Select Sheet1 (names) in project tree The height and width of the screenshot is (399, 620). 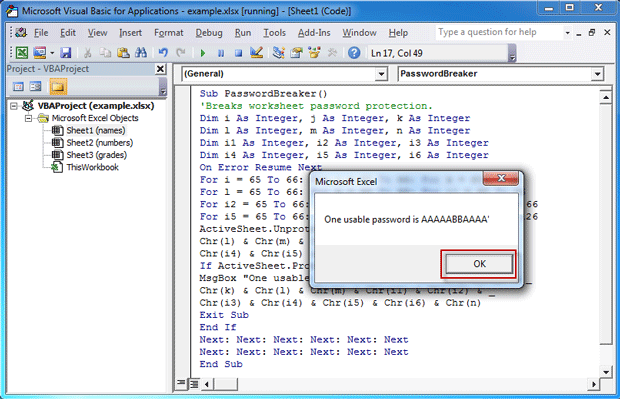[x=96, y=130]
